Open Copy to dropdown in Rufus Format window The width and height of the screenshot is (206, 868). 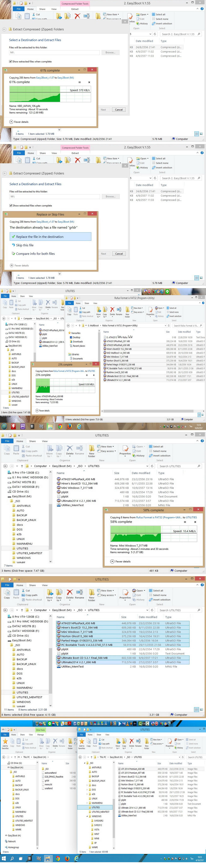pyautogui.click(x=105, y=311)
